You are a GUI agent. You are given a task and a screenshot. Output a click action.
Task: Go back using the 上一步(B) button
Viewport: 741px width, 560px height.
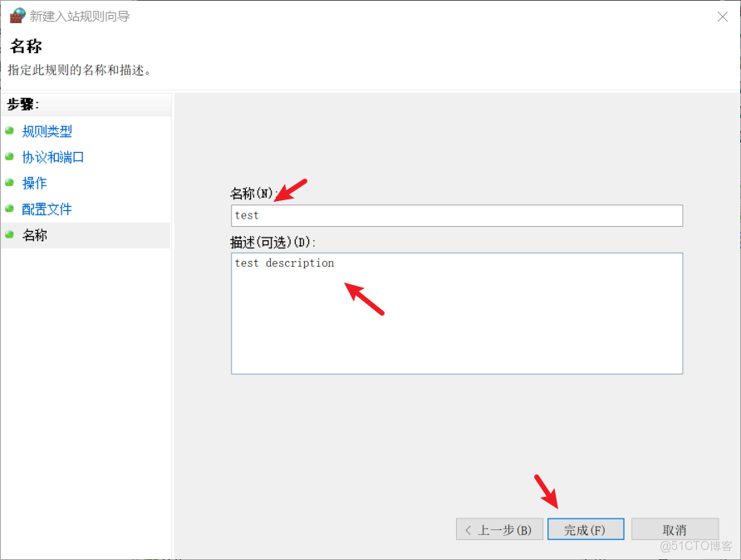pos(499,529)
